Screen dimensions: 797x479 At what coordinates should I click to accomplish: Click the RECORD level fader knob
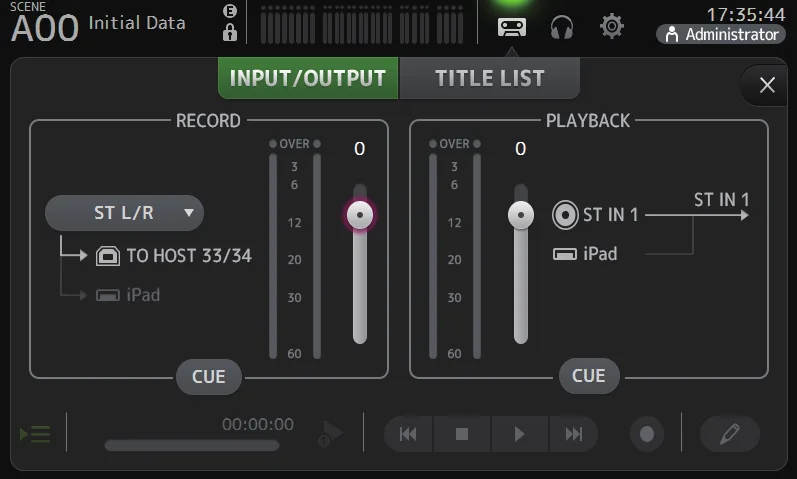coord(360,215)
